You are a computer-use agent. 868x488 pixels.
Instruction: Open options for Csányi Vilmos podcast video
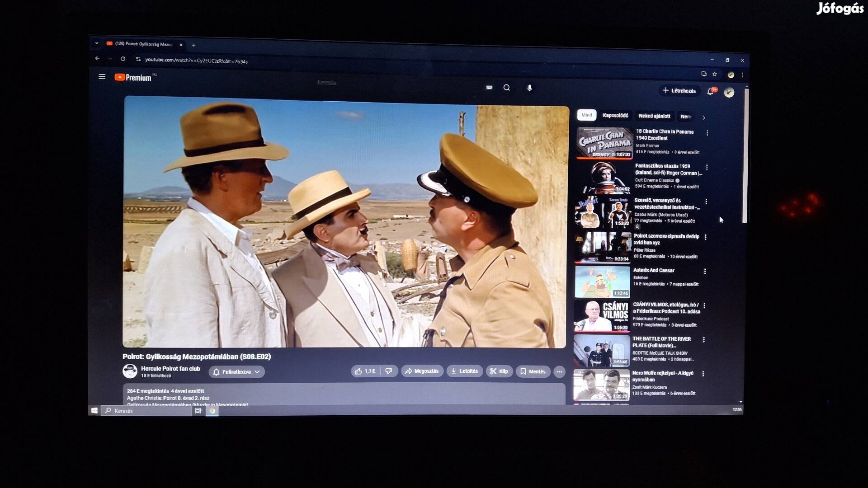pyautogui.click(x=704, y=306)
